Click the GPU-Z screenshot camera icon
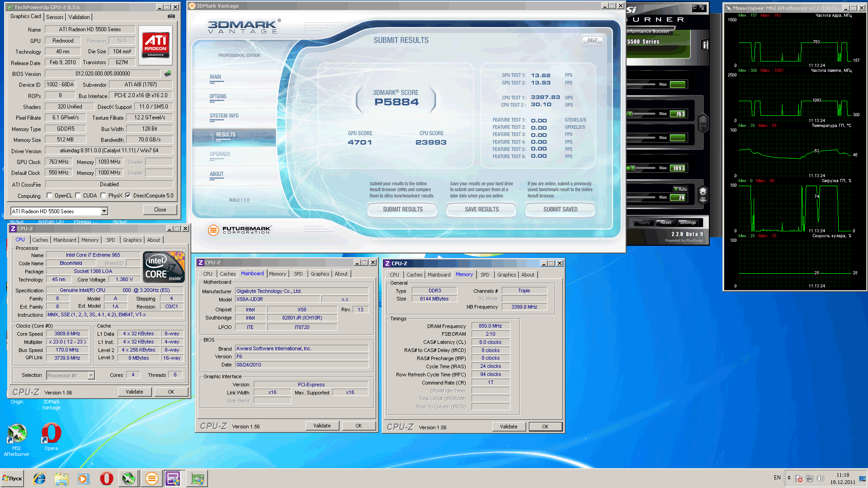The height and width of the screenshot is (488, 868). pyautogui.click(x=171, y=16)
